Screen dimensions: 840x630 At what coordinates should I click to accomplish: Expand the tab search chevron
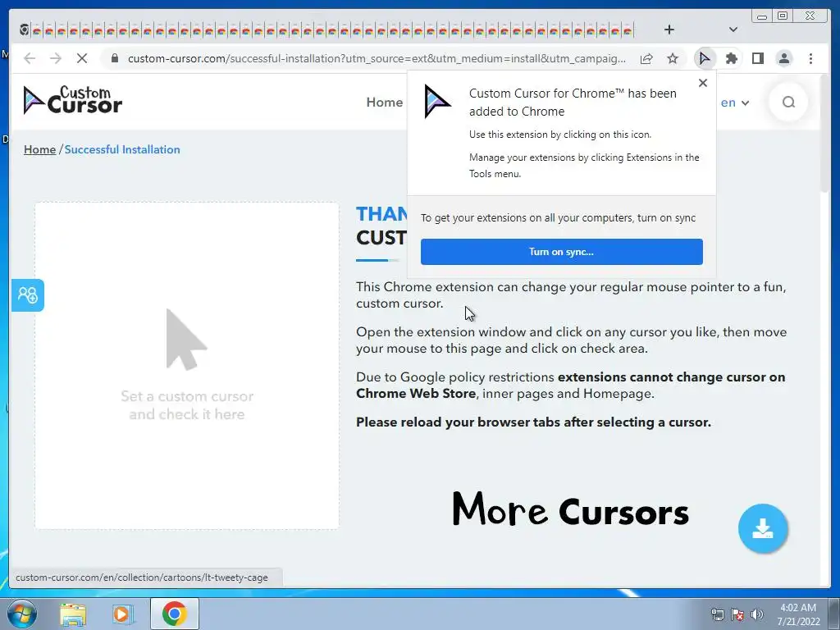733,30
